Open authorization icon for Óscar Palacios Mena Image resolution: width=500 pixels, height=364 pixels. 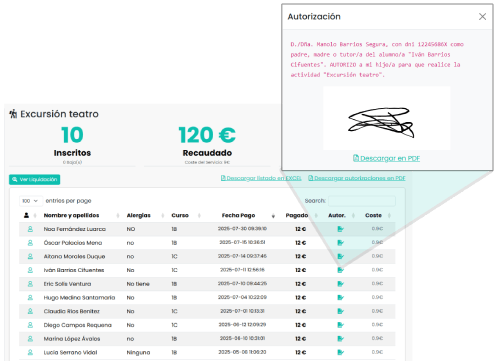point(340,243)
